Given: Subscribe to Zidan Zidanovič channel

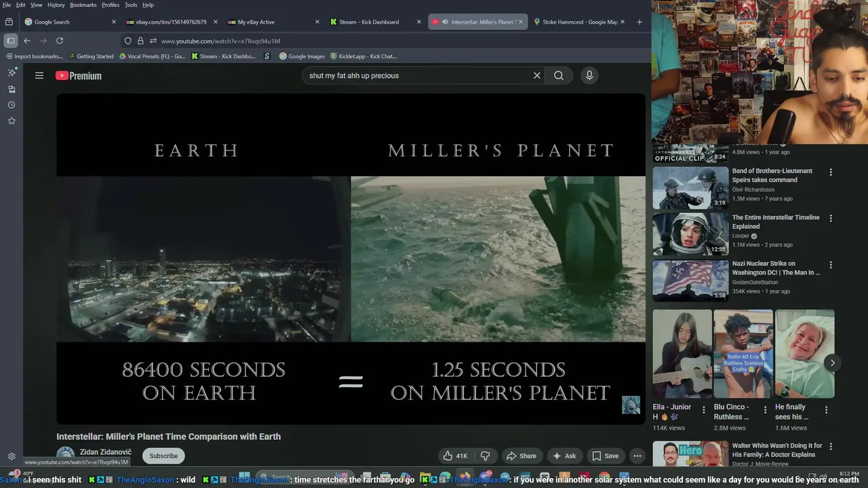Looking at the screenshot, I should pyautogui.click(x=163, y=456).
